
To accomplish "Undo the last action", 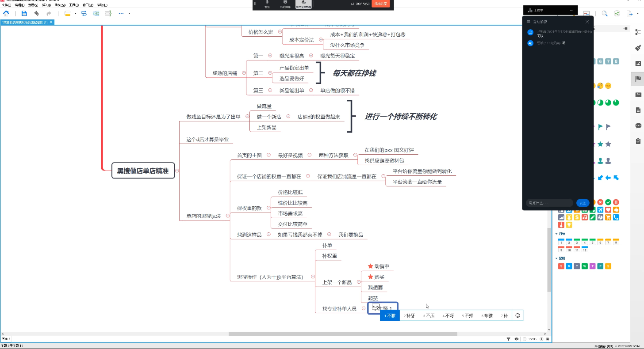I will click(36, 14).
